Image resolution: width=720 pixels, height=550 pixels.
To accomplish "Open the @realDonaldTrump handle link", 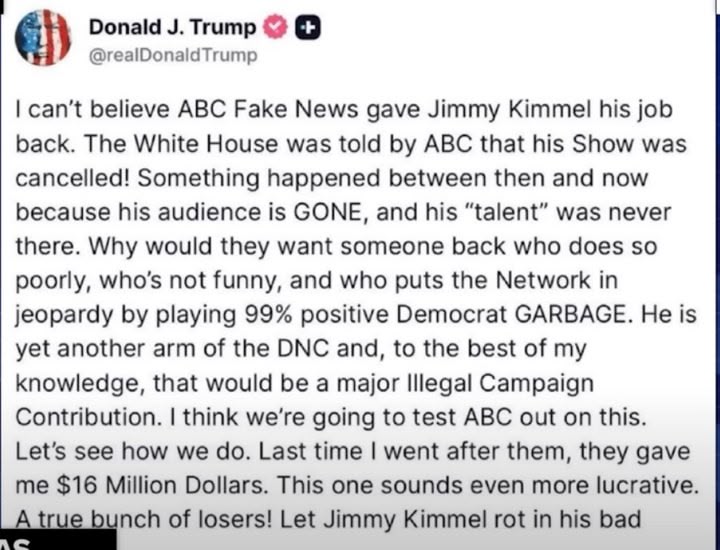I will click(174, 55).
